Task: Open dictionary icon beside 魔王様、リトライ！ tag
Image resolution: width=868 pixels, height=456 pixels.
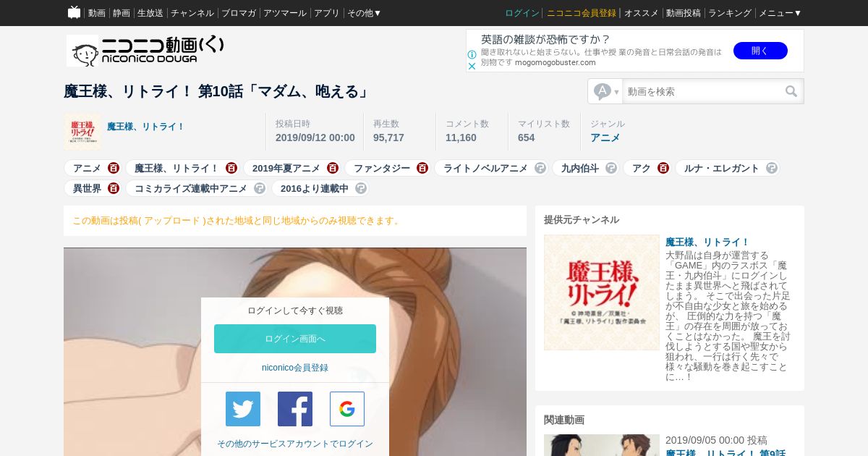Action: [x=231, y=168]
